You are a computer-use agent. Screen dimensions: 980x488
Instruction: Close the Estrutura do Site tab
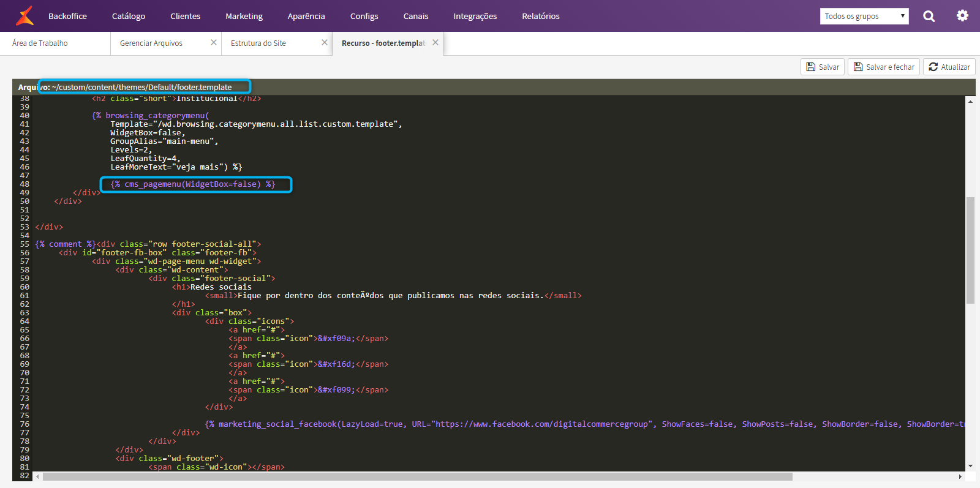(x=325, y=42)
